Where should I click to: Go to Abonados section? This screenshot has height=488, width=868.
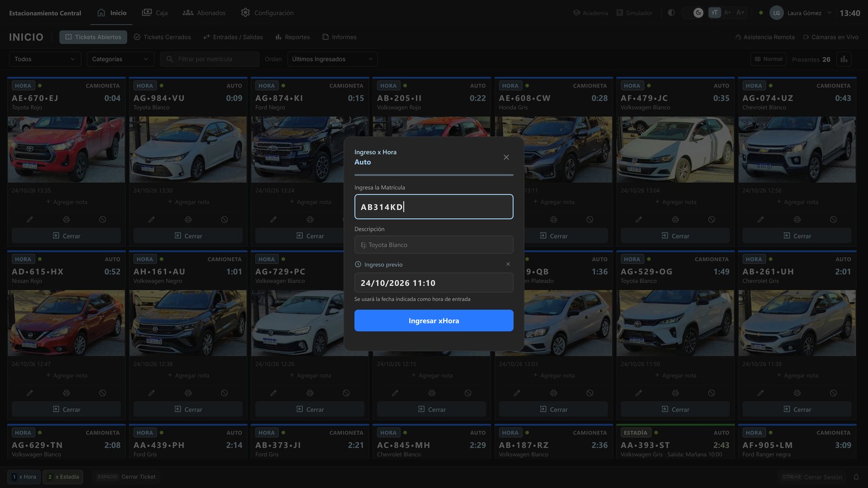click(204, 12)
